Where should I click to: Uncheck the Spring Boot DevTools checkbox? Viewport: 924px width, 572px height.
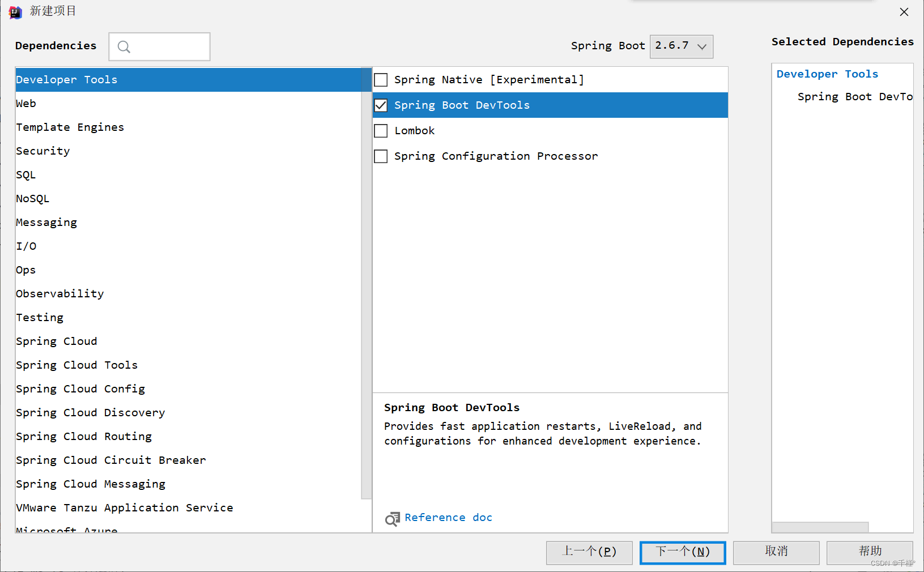381,105
